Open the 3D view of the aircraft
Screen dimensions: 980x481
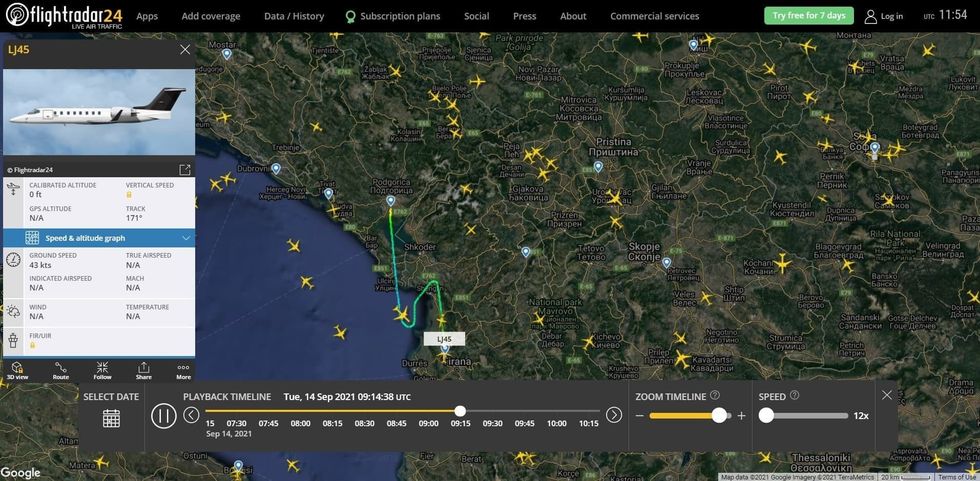17,370
